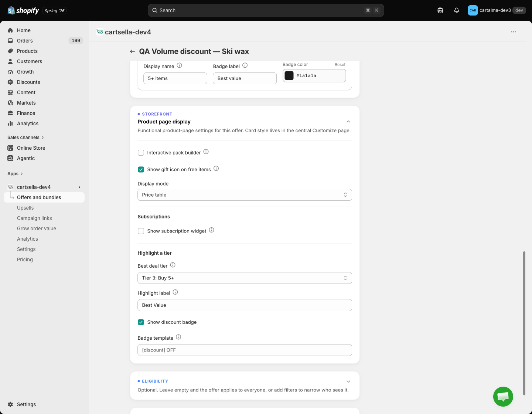This screenshot has width=532, height=414.
Task: Open Campaign links page
Action: click(34, 218)
